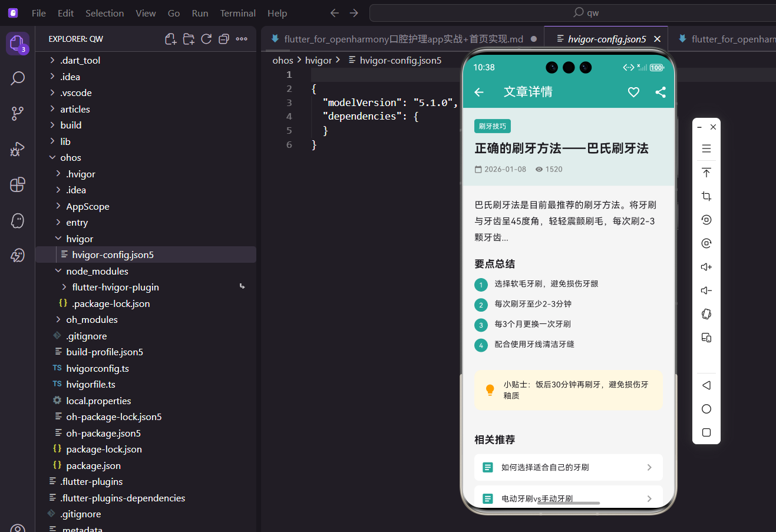Screen dimensions: 776x532
Task: Tap the share icon on the article detail page
Action: pos(659,92)
